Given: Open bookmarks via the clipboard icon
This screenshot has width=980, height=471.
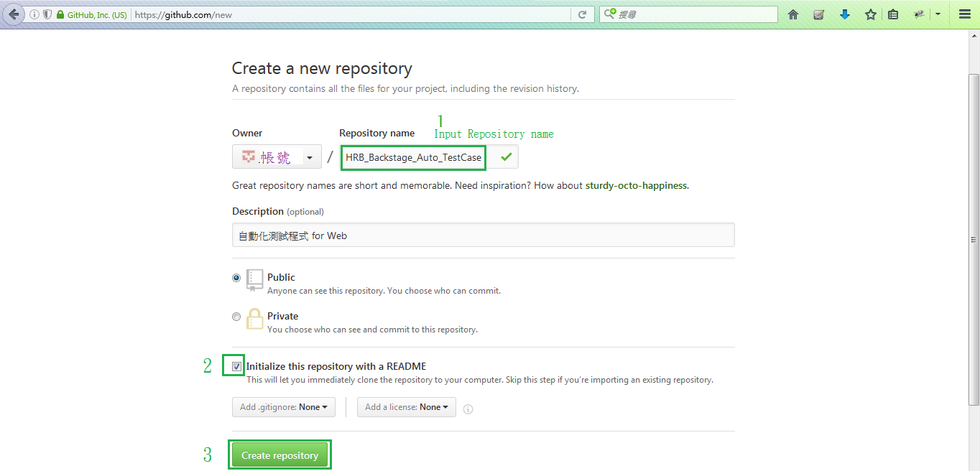Looking at the screenshot, I should tap(893, 14).
